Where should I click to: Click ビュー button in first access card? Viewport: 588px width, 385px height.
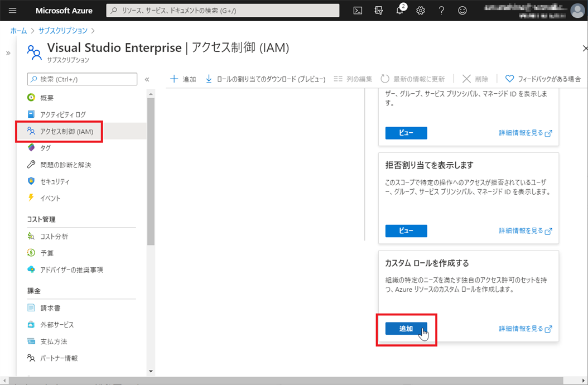tap(406, 133)
